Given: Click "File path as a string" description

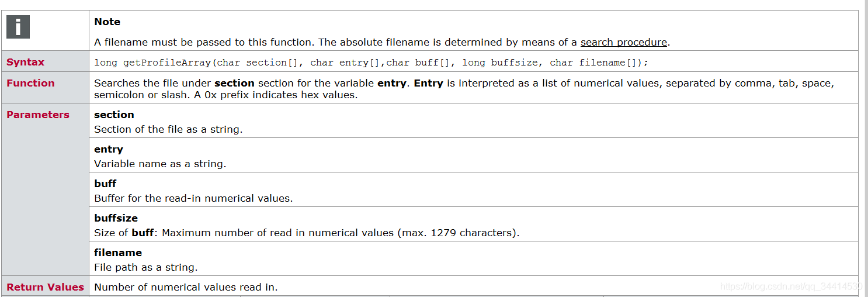Looking at the screenshot, I should pos(146,267).
